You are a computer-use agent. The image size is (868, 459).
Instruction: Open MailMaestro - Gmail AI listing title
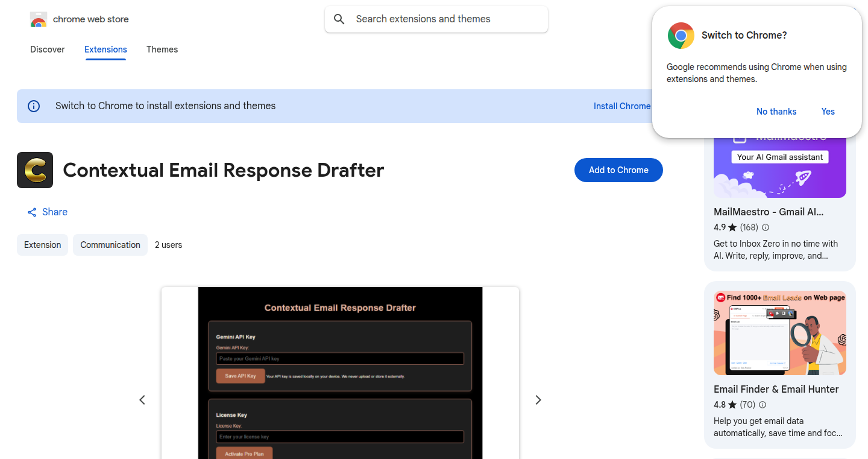[769, 212]
